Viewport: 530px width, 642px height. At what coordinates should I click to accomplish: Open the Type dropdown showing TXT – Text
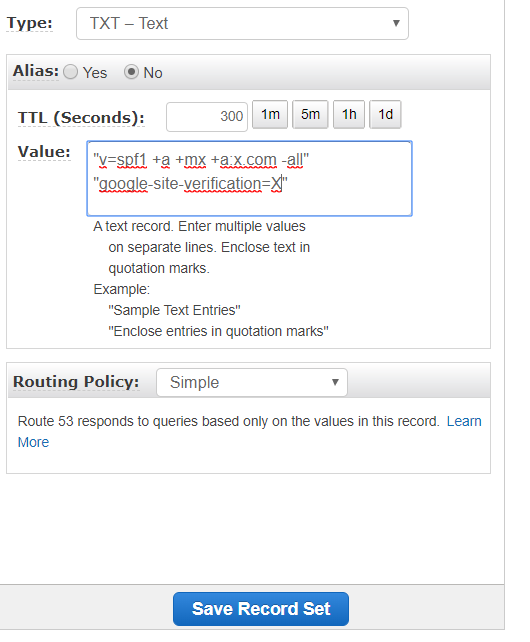pos(242,23)
